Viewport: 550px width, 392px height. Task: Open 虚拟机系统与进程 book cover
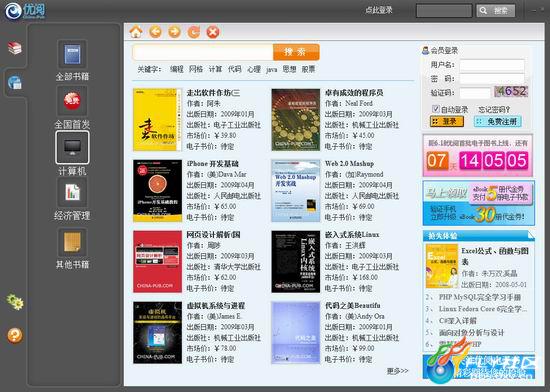[x=157, y=332]
